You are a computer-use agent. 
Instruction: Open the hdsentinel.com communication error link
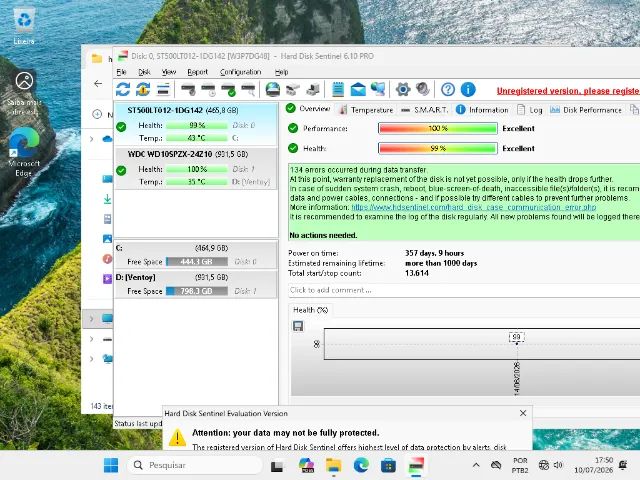[x=473, y=207]
